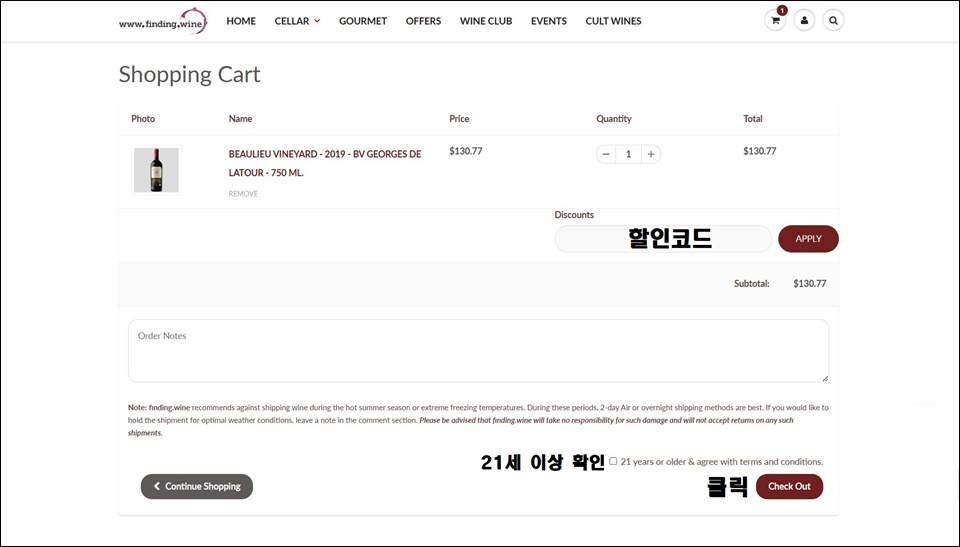
Task: Click the wine bottle product thumbnail
Action: coord(156,170)
